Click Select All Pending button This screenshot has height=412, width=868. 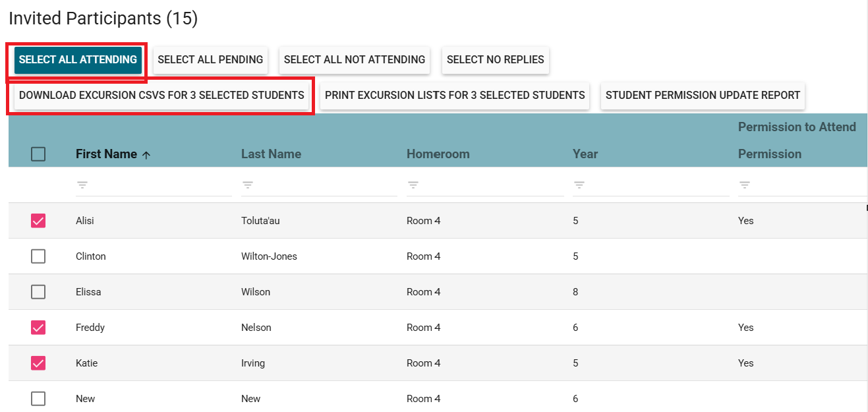pyautogui.click(x=210, y=59)
